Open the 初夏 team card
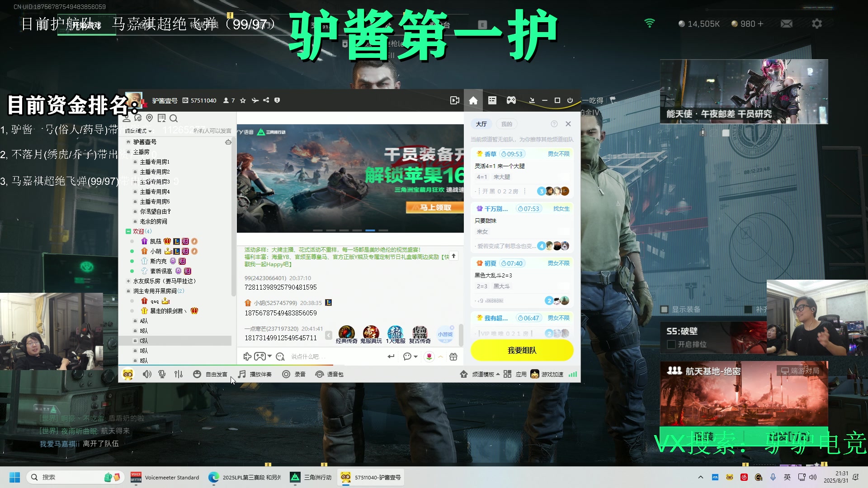Screen dimensions: 868x488 [x=522, y=282]
